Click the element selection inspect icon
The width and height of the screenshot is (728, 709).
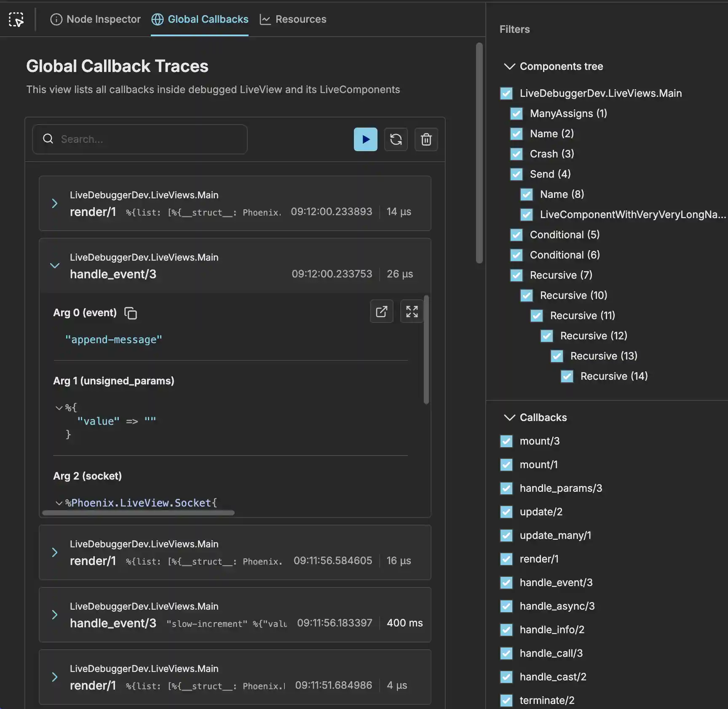tap(16, 19)
